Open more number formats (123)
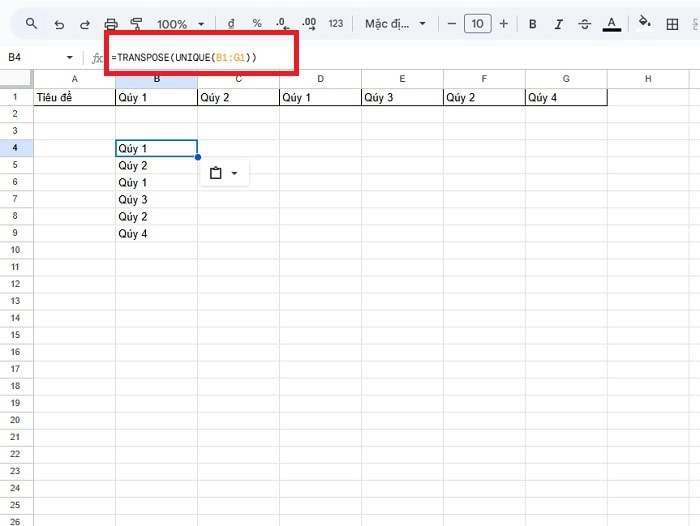 (x=336, y=24)
